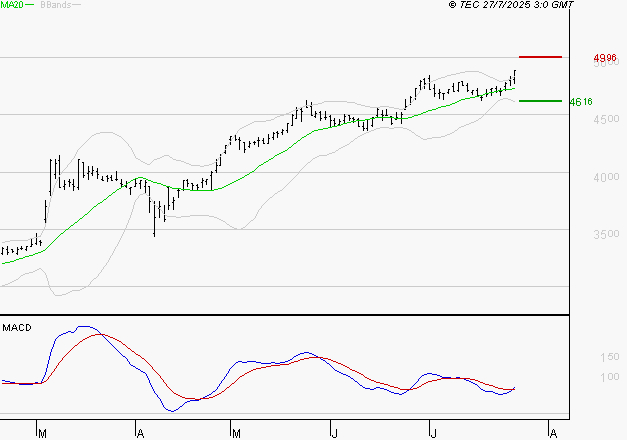
Task: Click the red 4996 resistance value
Action: 605,58
